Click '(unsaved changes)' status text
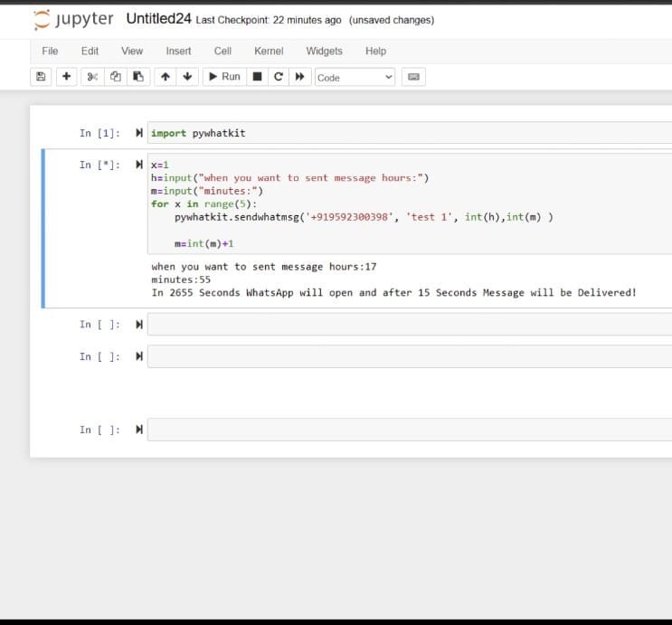Screen dimensions: 672x625 pyautogui.click(x=392, y=20)
